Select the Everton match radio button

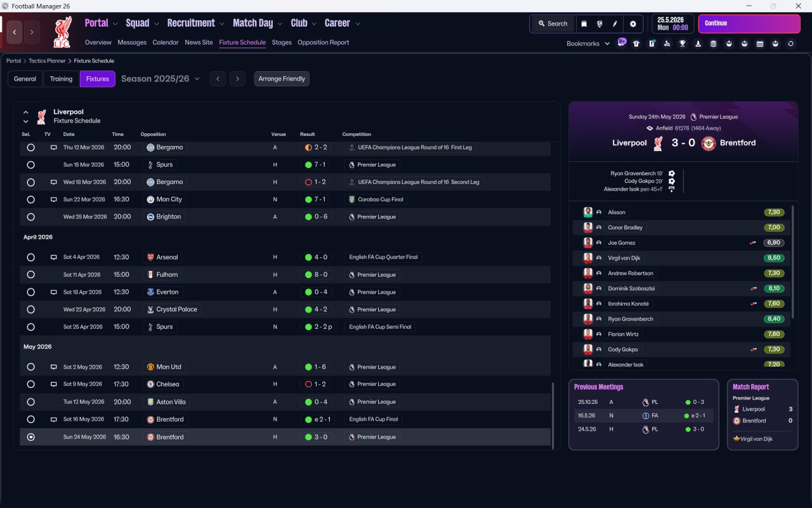pyautogui.click(x=30, y=292)
